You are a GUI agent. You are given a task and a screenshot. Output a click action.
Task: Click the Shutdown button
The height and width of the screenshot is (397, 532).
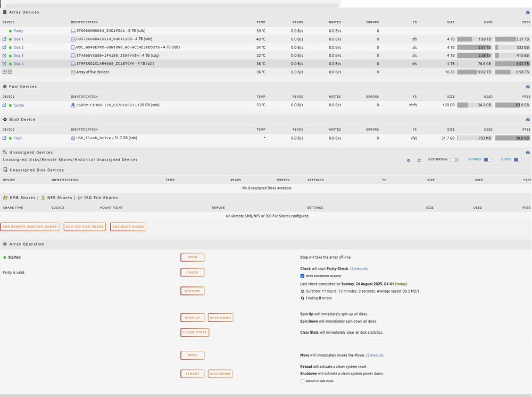point(220,374)
